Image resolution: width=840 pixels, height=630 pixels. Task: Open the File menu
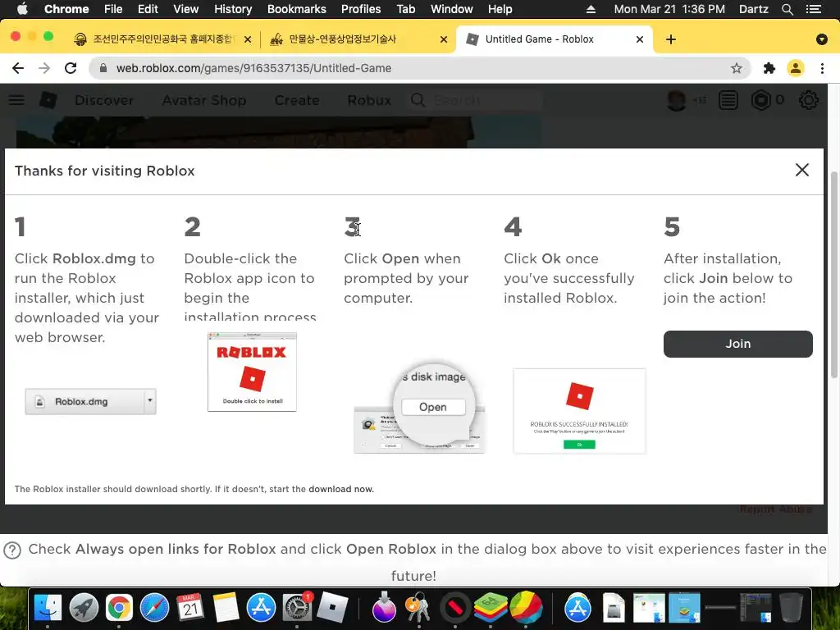pos(113,9)
